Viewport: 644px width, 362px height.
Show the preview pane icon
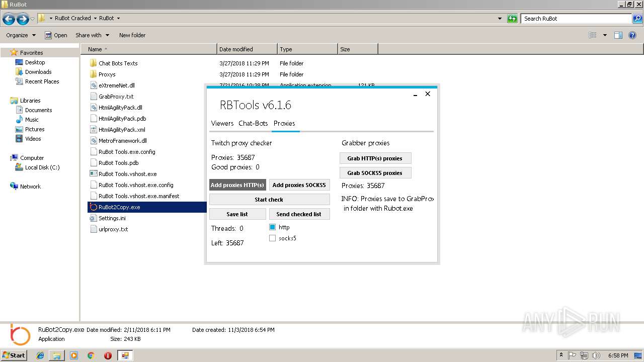click(x=618, y=35)
